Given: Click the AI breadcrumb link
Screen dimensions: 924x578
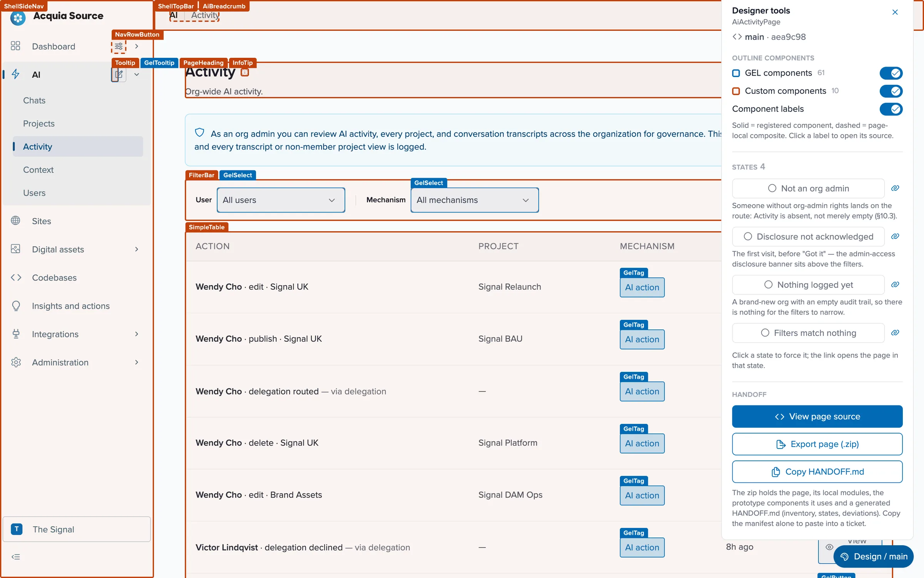Looking at the screenshot, I should (x=174, y=15).
